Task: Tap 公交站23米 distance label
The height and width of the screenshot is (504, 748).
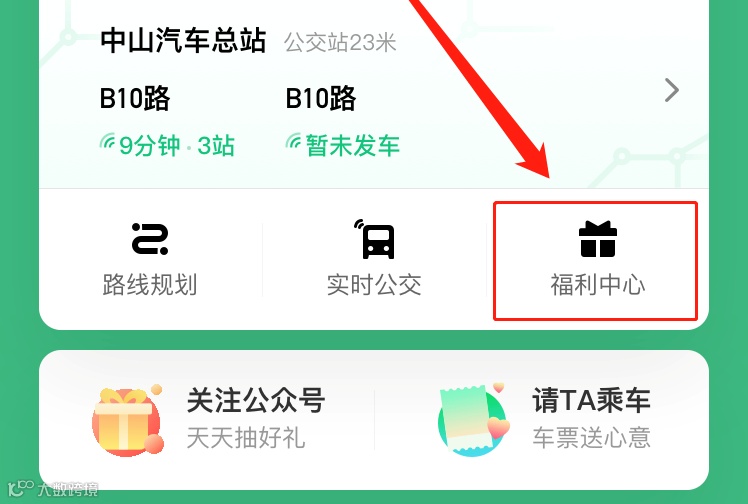Action: [340, 42]
